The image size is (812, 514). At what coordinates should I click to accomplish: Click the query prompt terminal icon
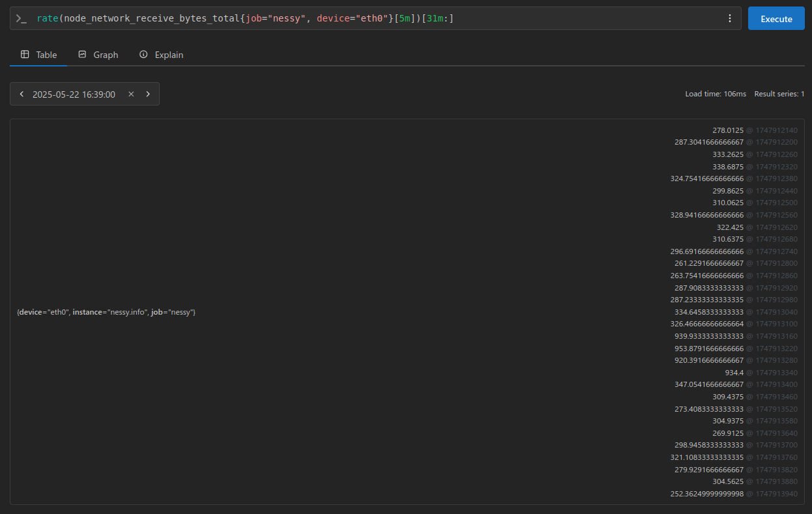[x=22, y=19]
